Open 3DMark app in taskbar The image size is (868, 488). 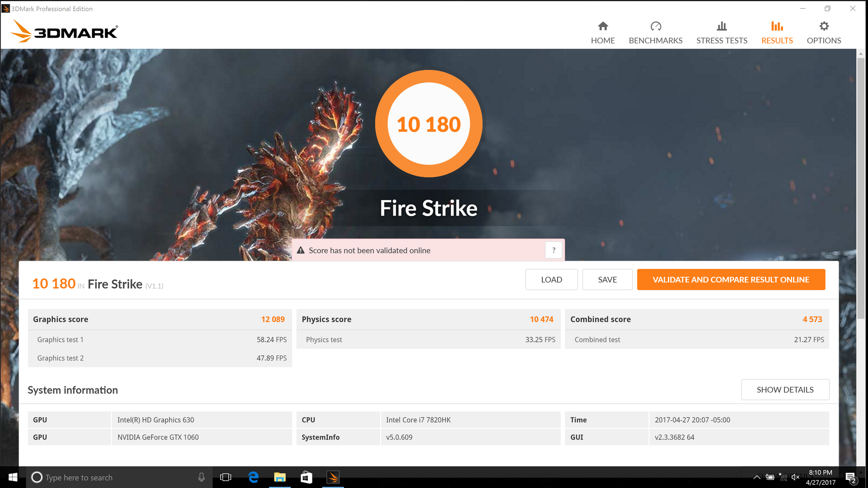pos(333,477)
